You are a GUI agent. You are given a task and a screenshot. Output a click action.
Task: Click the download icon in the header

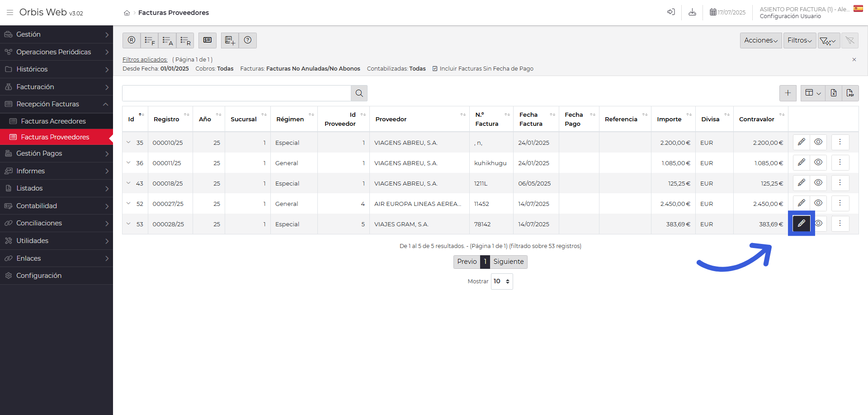point(692,12)
